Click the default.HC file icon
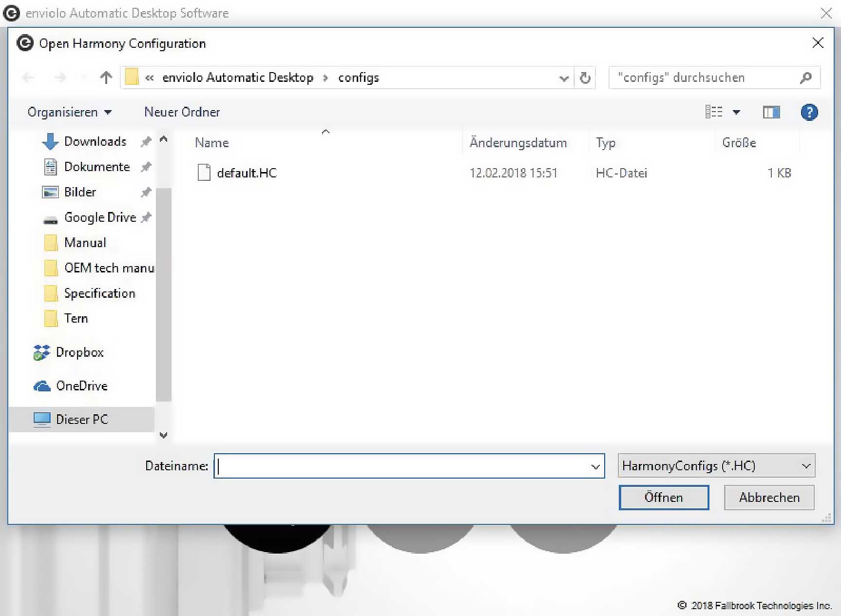 tap(204, 173)
